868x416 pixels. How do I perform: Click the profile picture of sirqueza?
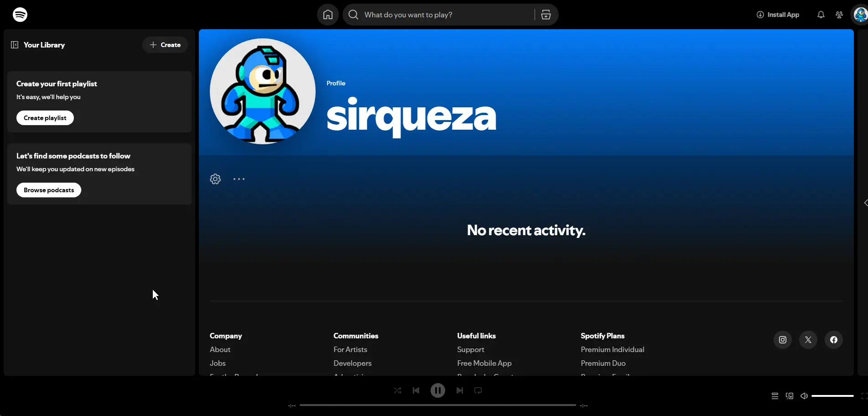[263, 91]
